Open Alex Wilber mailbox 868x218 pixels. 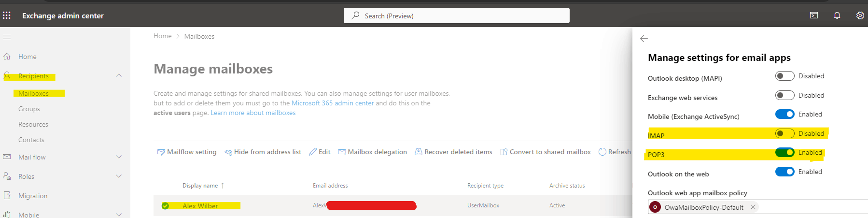pos(200,206)
